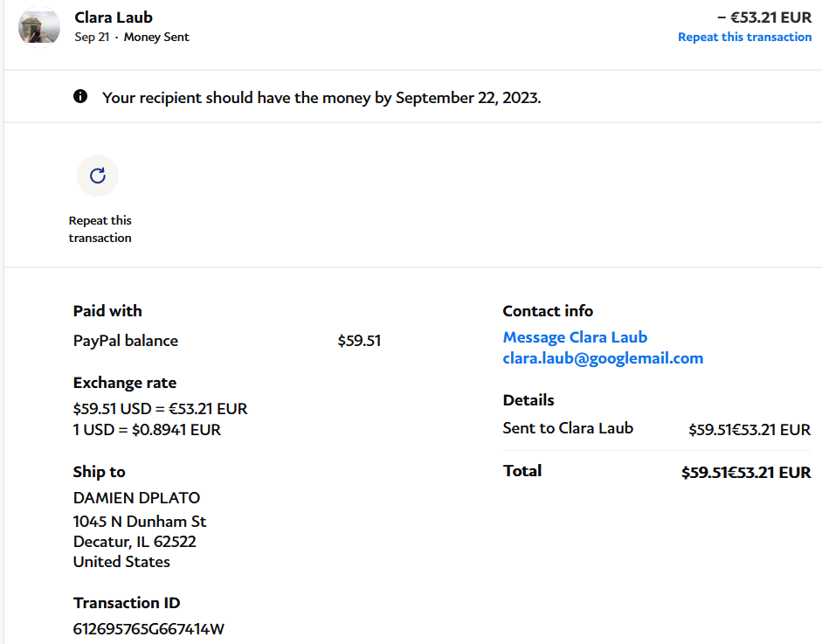Click the "Repeat this transaction" label under icon
Screen dimensions: 822x644
(x=100, y=229)
